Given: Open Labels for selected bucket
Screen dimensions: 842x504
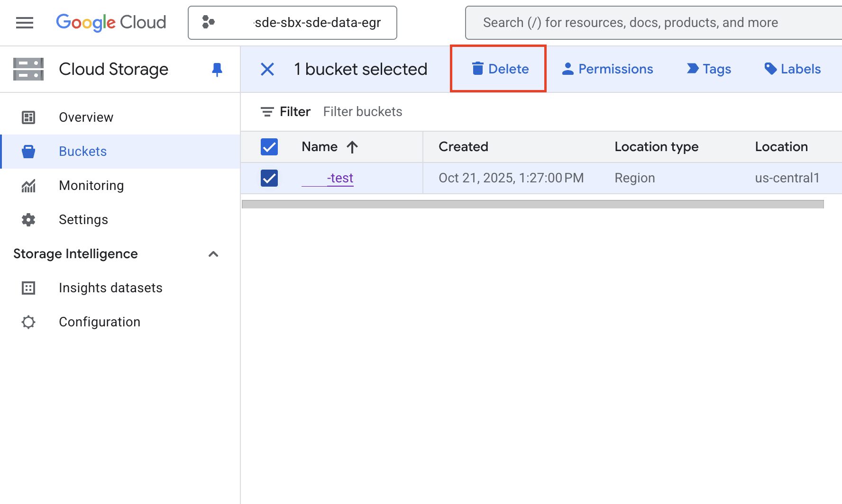Looking at the screenshot, I should 792,69.
